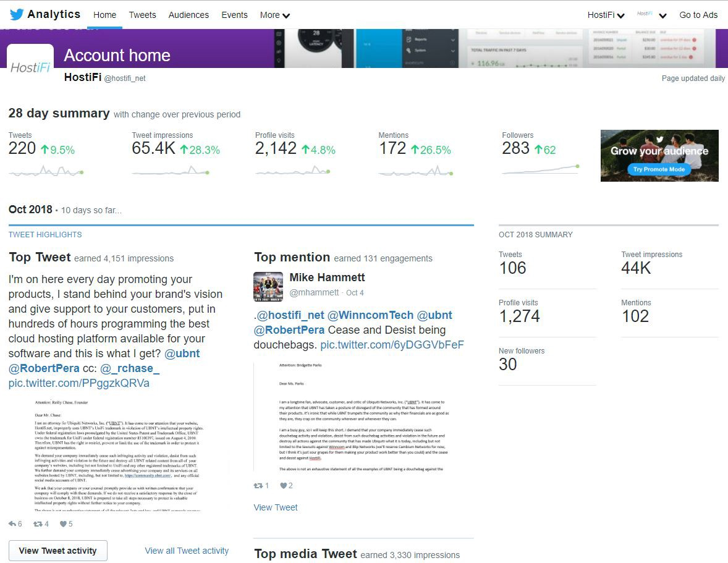Viewport: 728px width, 563px height.
Task: Click the 1,274 Profile visits value
Action: 519,316
